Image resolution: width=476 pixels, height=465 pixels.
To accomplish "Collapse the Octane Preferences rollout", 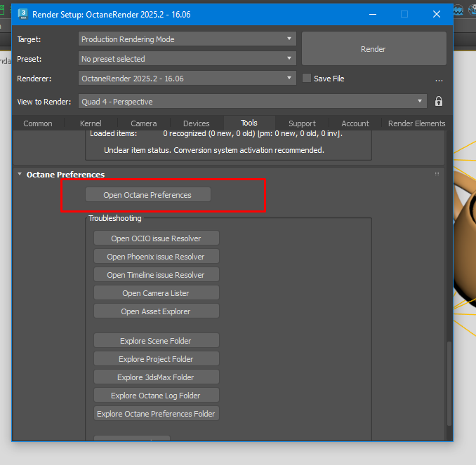I will (20, 174).
